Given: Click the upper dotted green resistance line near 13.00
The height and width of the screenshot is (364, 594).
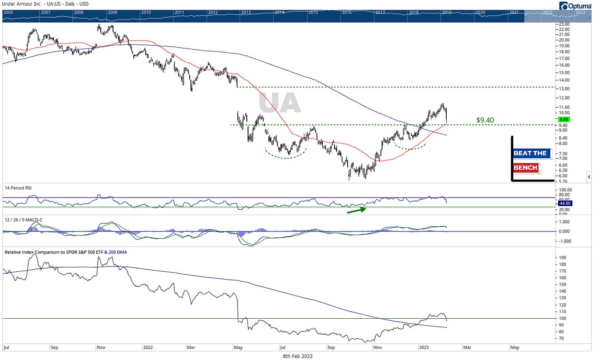Looking at the screenshot, I should (x=397, y=87).
